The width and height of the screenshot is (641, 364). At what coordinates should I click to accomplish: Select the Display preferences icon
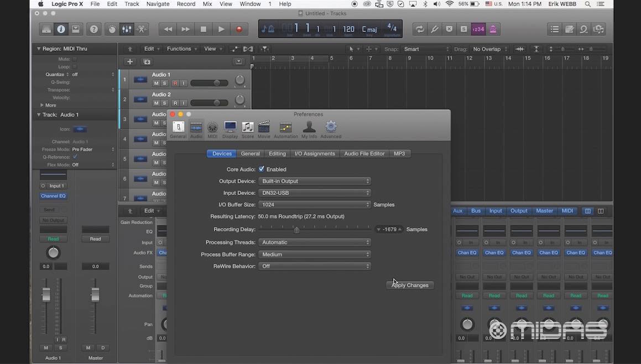click(230, 130)
